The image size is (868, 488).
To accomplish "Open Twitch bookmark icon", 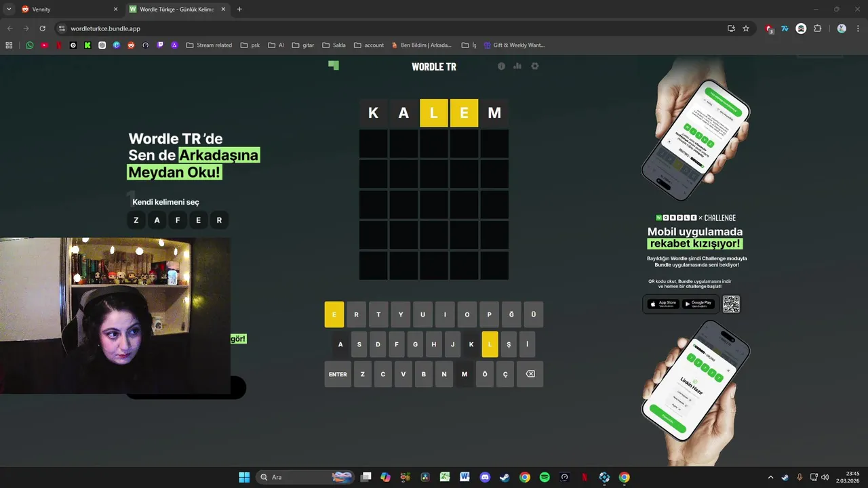I will (160, 45).
